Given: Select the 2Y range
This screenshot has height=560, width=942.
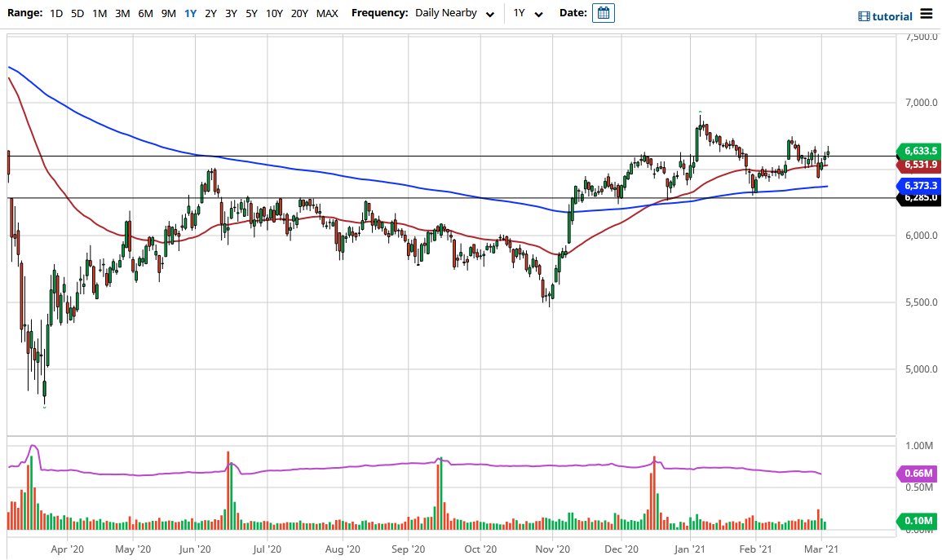Looking at the screenshot, I should tap(210, 13).
